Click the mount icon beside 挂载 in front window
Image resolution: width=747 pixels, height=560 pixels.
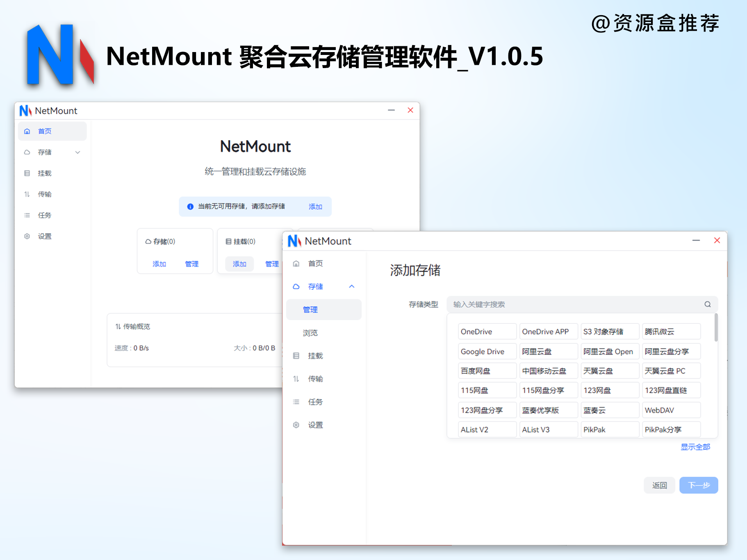(x=296, y=356)
